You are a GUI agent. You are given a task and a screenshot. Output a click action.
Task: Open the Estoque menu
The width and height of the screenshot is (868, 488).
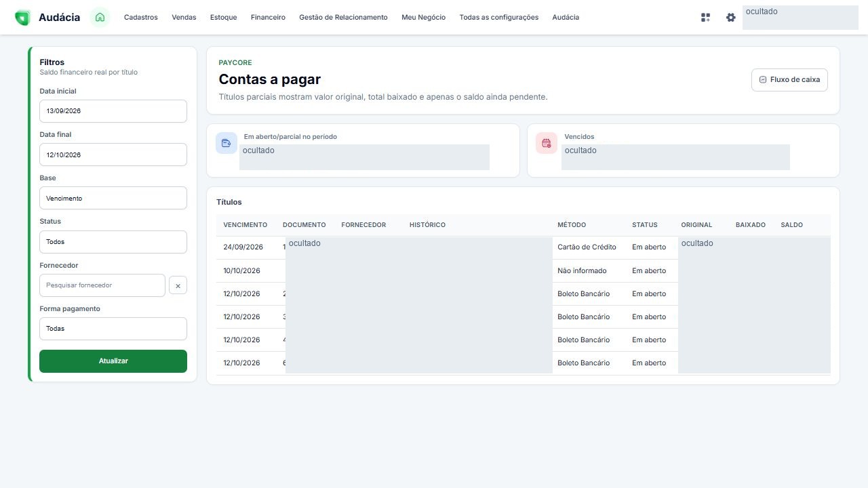[x=224, y=18]
